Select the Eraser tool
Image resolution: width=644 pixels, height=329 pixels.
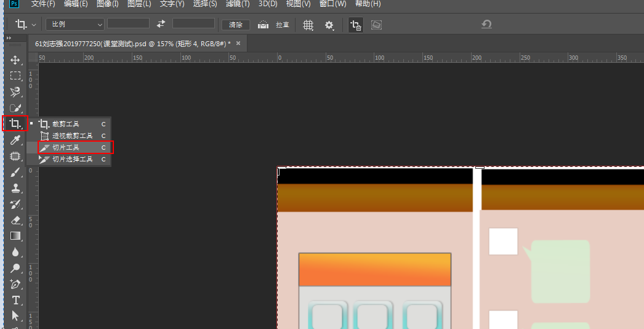click(x=15, y=220)
